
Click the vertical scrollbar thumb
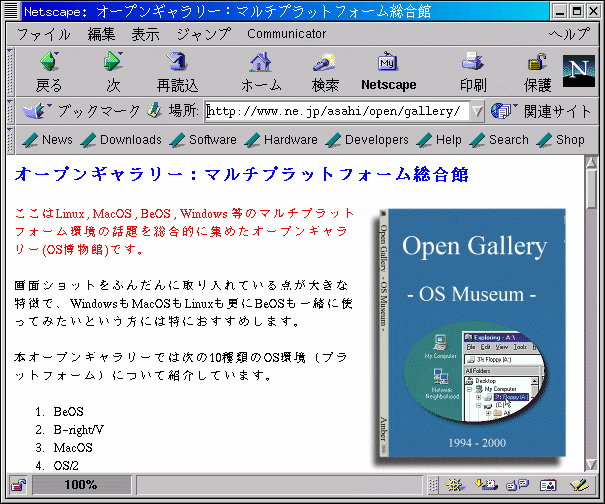pos(591,189)
